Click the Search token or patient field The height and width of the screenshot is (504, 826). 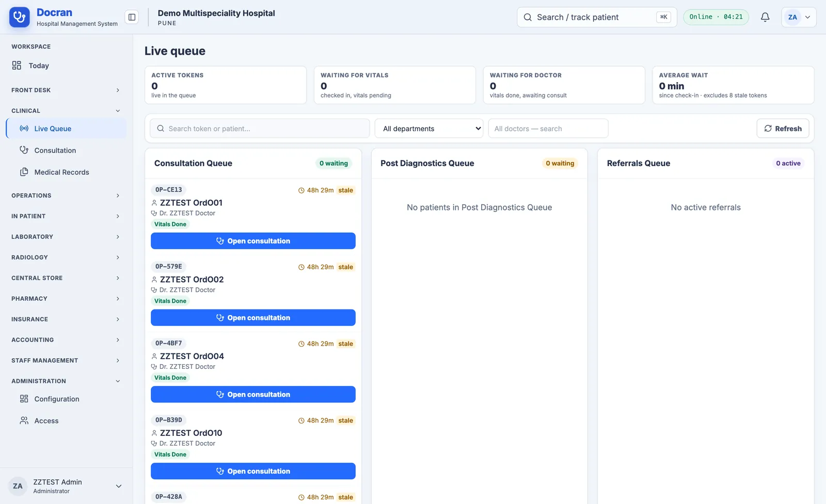260,128
